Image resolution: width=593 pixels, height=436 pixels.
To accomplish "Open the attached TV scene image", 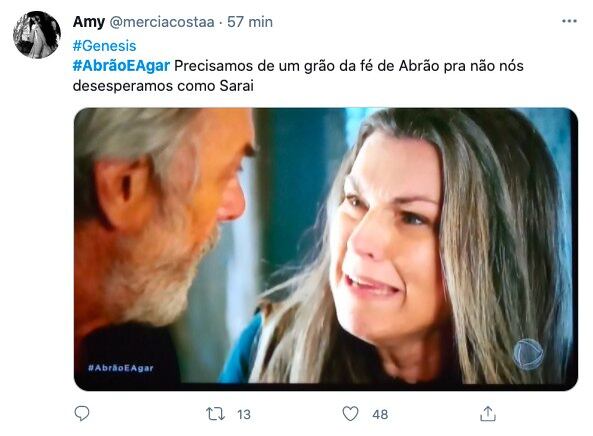I will [326, 249].
